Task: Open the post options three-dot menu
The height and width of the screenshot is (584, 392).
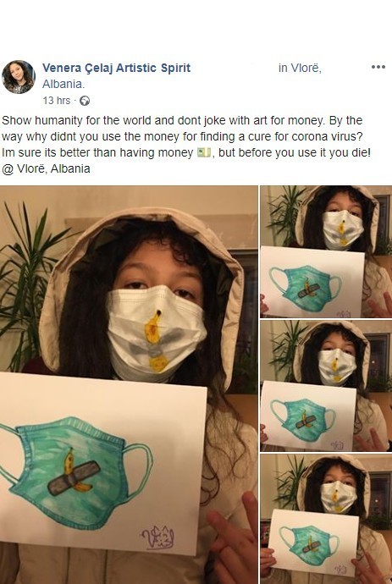Action: (378, 67)
